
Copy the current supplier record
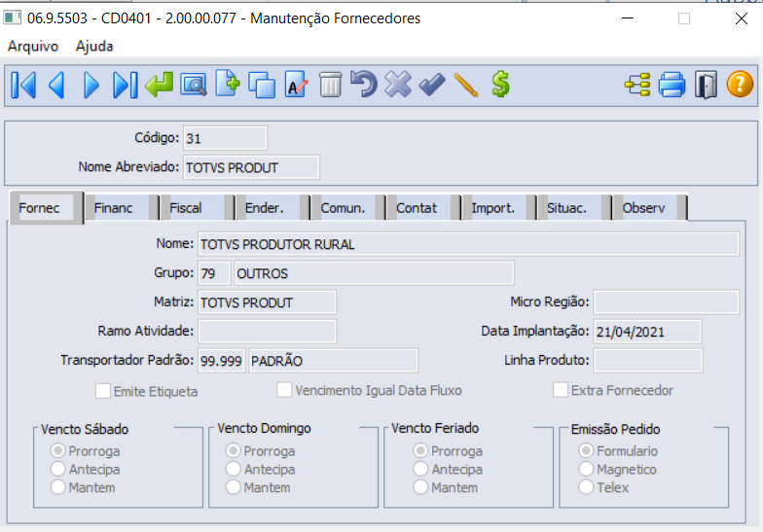point(262,86)
